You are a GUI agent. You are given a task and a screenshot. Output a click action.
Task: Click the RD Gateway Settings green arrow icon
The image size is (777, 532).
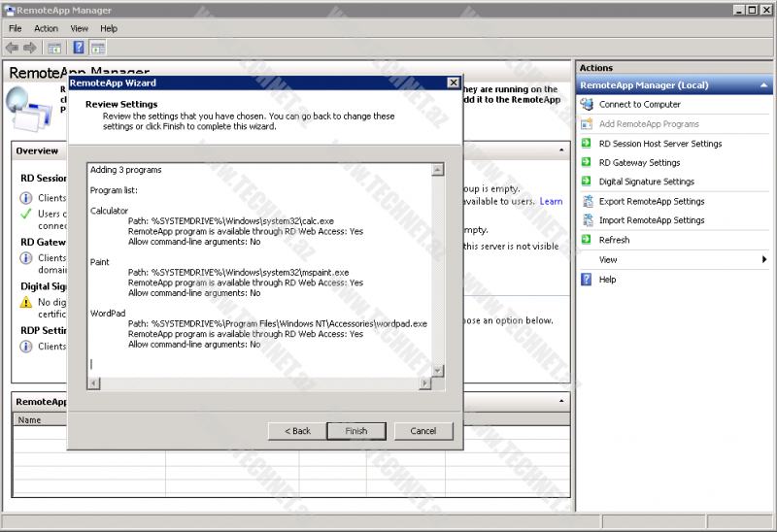(587, 163)
